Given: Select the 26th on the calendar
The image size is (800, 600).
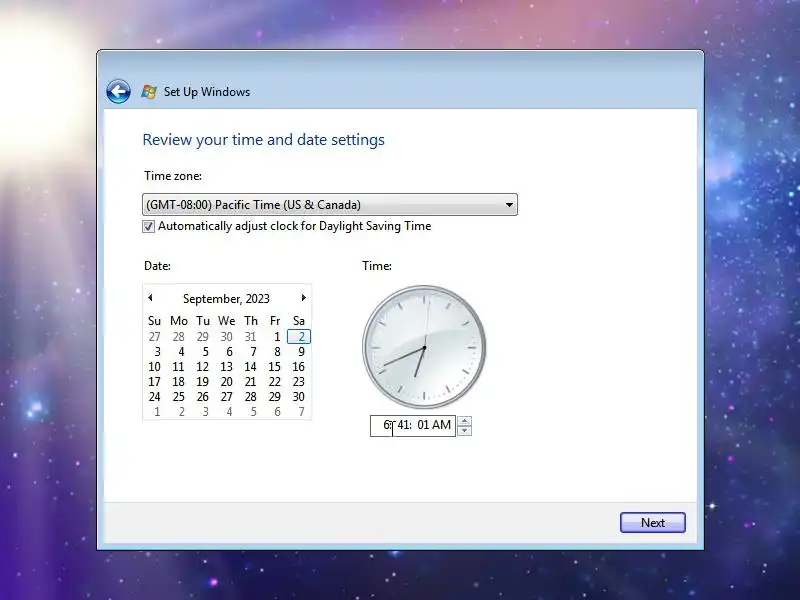Looking at the screenshot, I should tap(203, 397).
